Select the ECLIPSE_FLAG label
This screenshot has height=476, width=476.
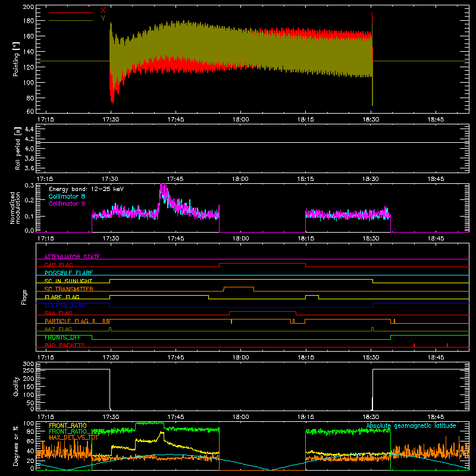click(x=65, y=305)
